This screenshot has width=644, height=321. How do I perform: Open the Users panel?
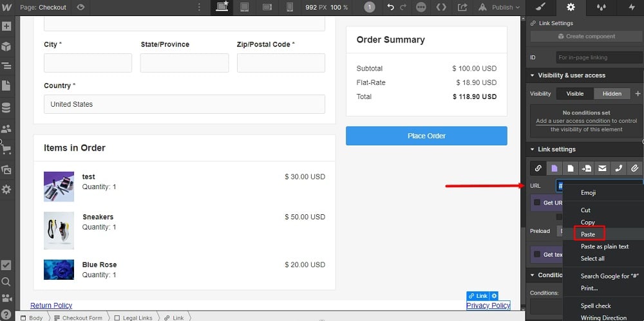[x=6, y=129]
